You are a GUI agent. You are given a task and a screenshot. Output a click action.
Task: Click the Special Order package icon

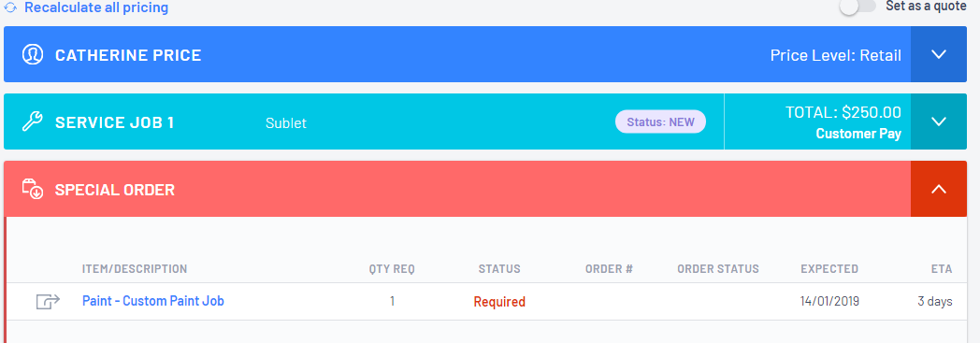[x=33, y=189]
